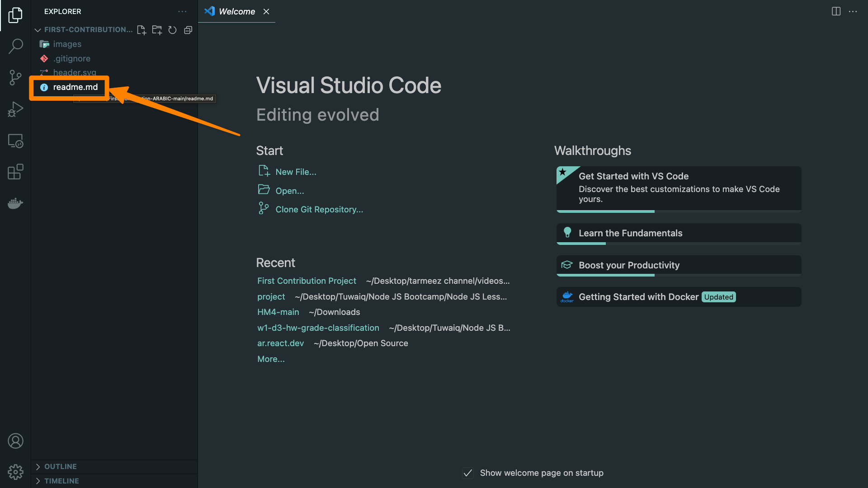Open the Run and Debug view
868x488 pixels.
(x=15, y=109)
